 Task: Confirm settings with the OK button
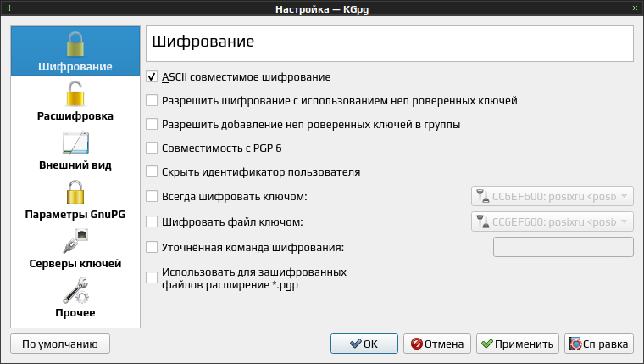[364, 344]
